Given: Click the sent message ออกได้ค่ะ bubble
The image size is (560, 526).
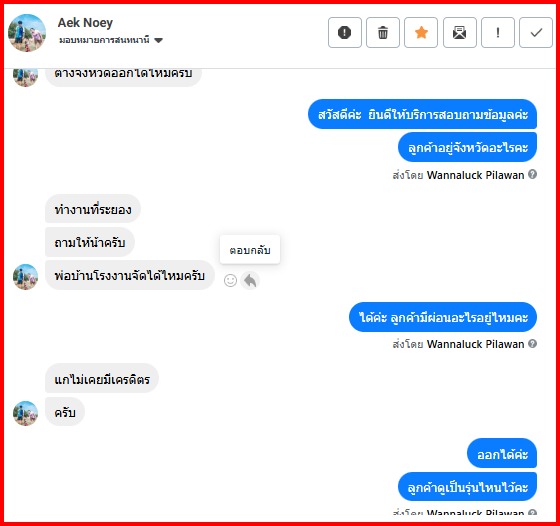Looking at the screenshot, I should click(x=502, y=454).
